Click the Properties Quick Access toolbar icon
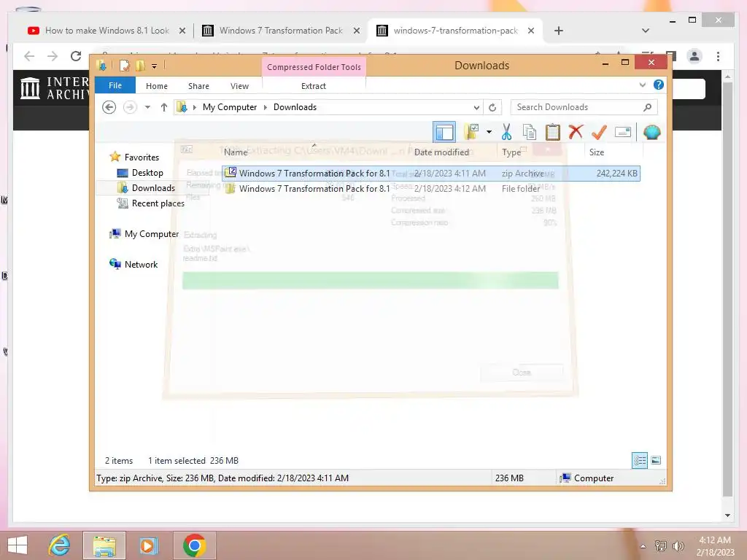This screenshot has width=747, height=560. click(125, 65)
